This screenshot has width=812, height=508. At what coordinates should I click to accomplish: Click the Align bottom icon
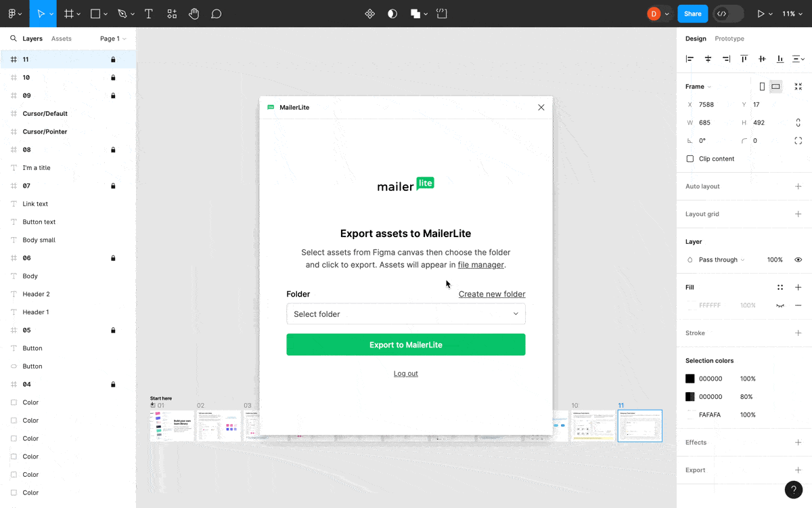click(x=780, y=59)
